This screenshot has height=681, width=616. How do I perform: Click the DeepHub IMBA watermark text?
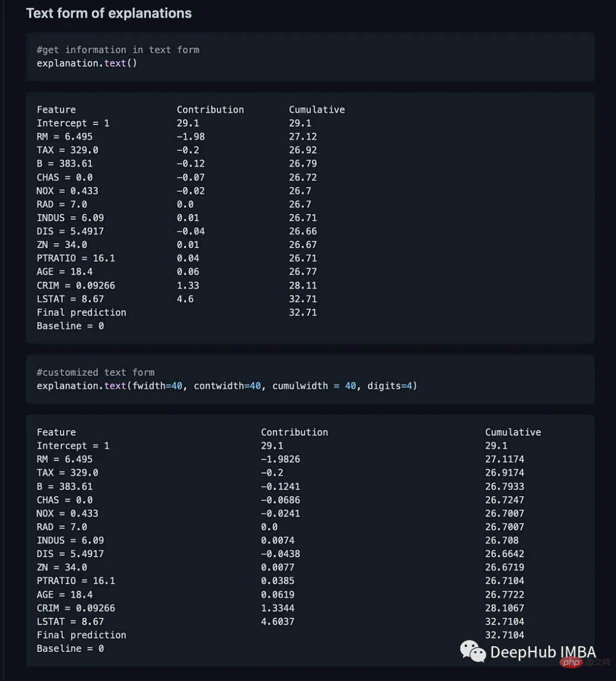[542, 652]
